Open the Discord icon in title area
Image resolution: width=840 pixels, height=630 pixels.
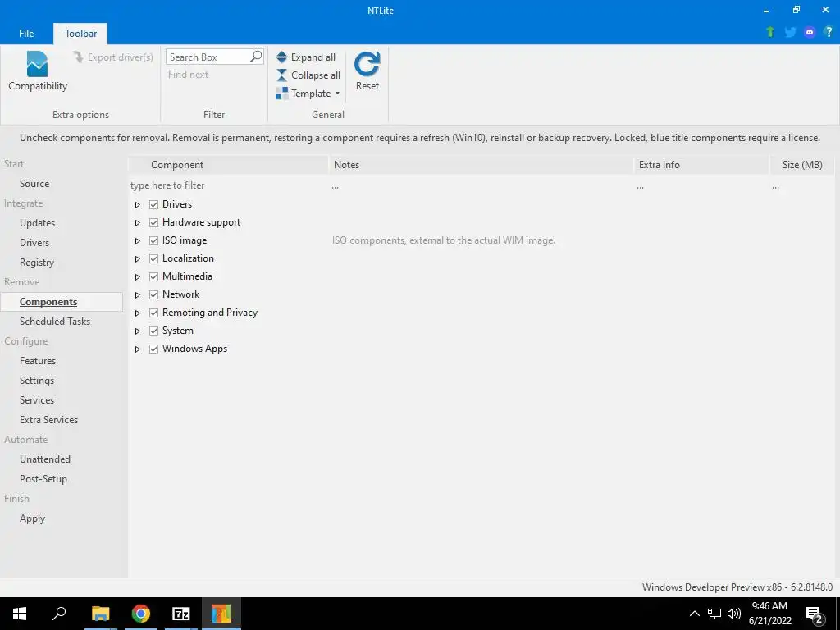coord(810,32)
